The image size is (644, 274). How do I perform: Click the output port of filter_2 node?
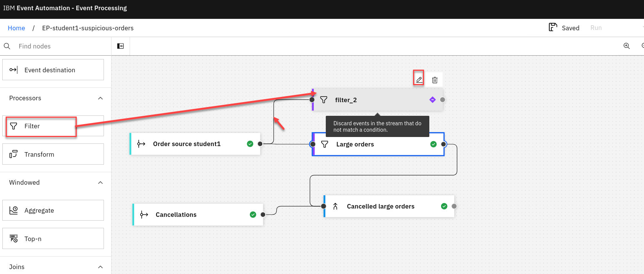(442, 100)
